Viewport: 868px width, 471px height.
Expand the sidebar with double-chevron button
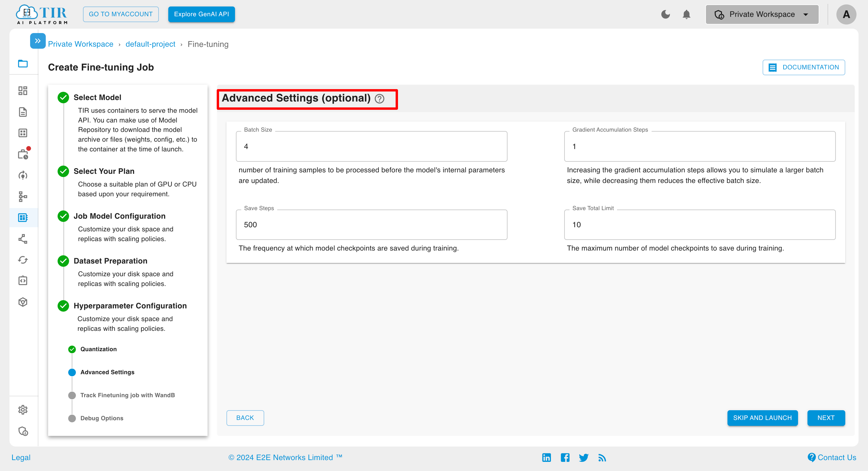(x=38, y=41)
